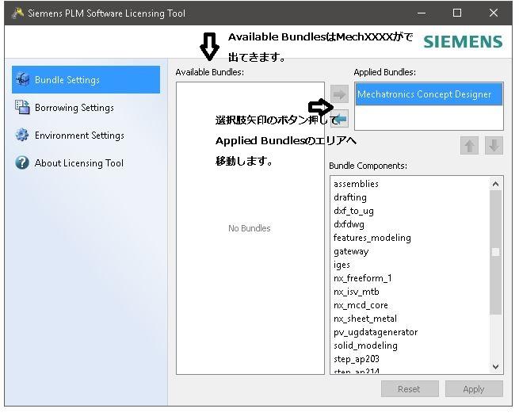Click the Bundle Components scroll down arrow
The height and width of the screenshot is (420, 519).
tap(495, 367)
